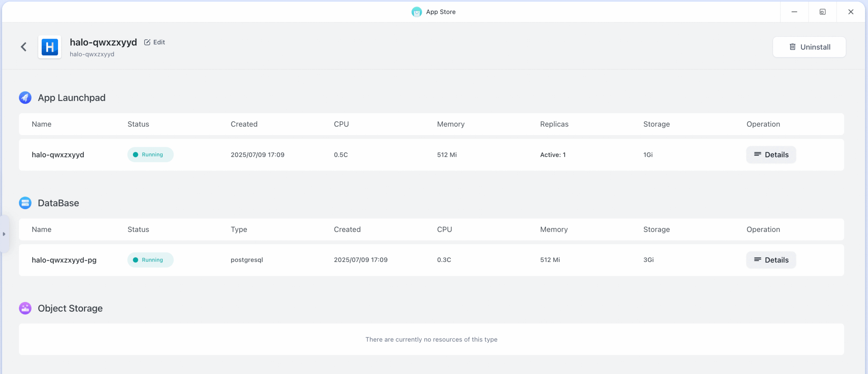Click the postgresql type cell

247,260
